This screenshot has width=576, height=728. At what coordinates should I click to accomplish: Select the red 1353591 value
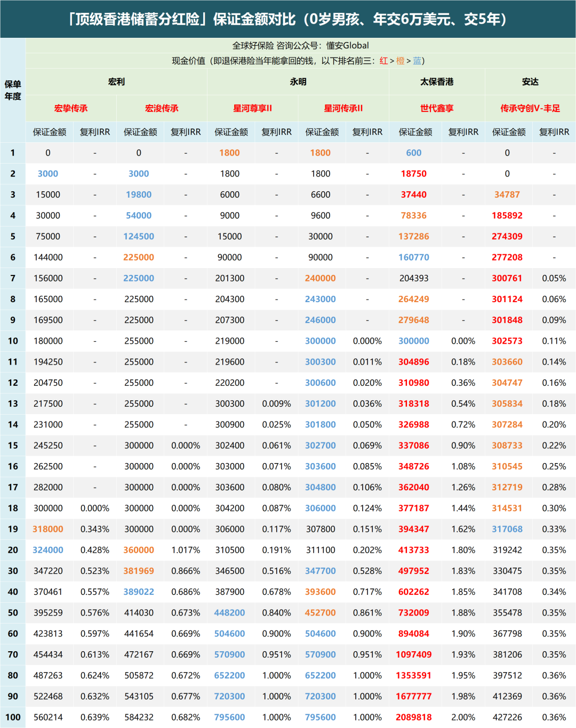[x=414, y=675]
